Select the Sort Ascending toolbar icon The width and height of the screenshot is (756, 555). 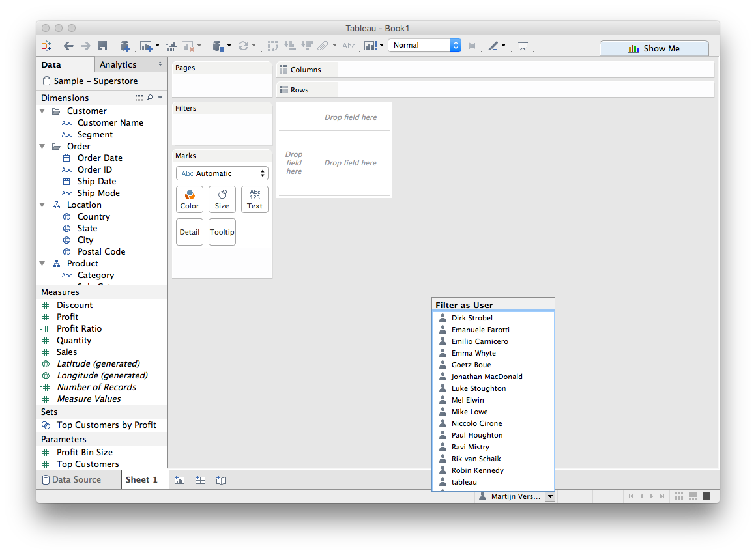coord(290,45)
